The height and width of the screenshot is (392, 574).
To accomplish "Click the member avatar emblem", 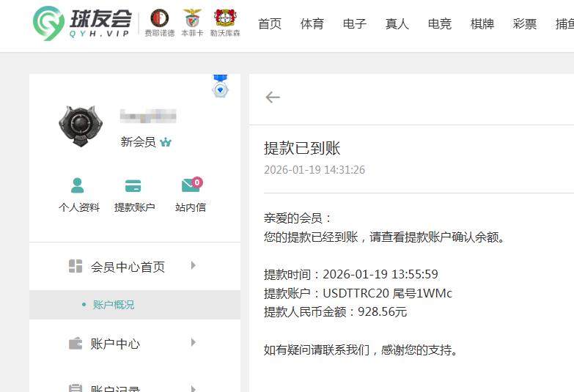I will tap(81, 126).
